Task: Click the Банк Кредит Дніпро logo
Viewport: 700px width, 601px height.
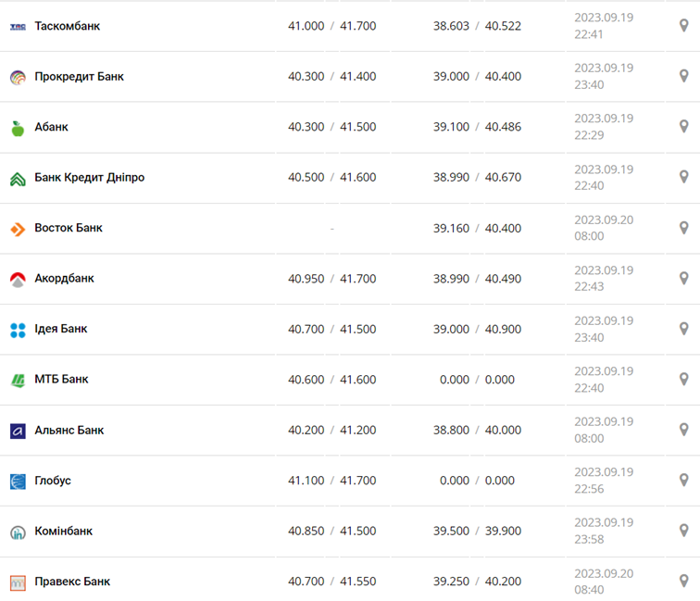Action: tap(18, 179)
